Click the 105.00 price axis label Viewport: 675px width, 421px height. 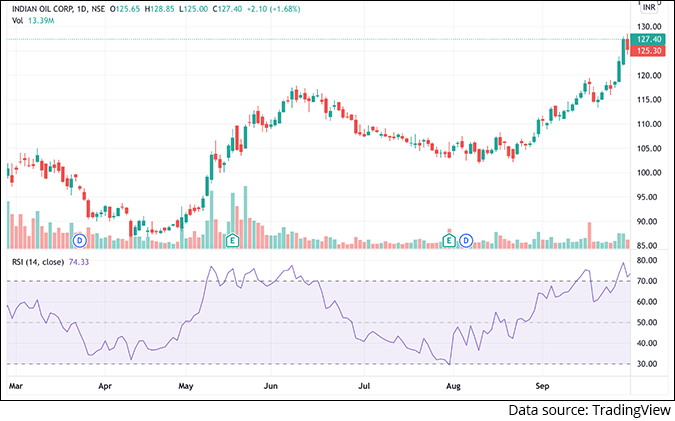click(x=649, y=149)
